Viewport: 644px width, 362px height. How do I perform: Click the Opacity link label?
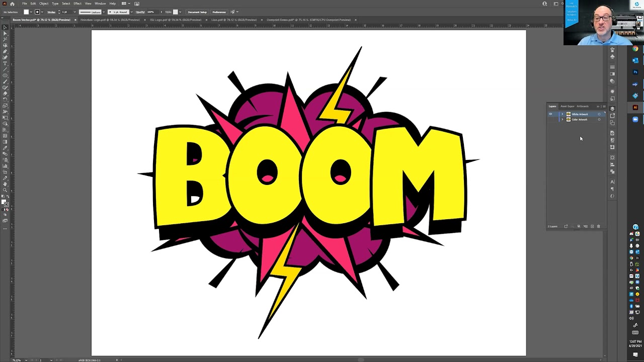tap(140, 12)
